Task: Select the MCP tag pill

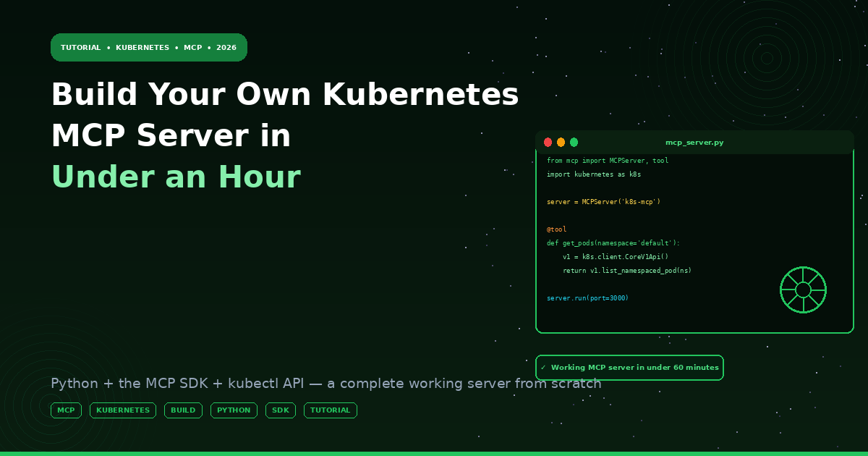Action: click(66, 410)
